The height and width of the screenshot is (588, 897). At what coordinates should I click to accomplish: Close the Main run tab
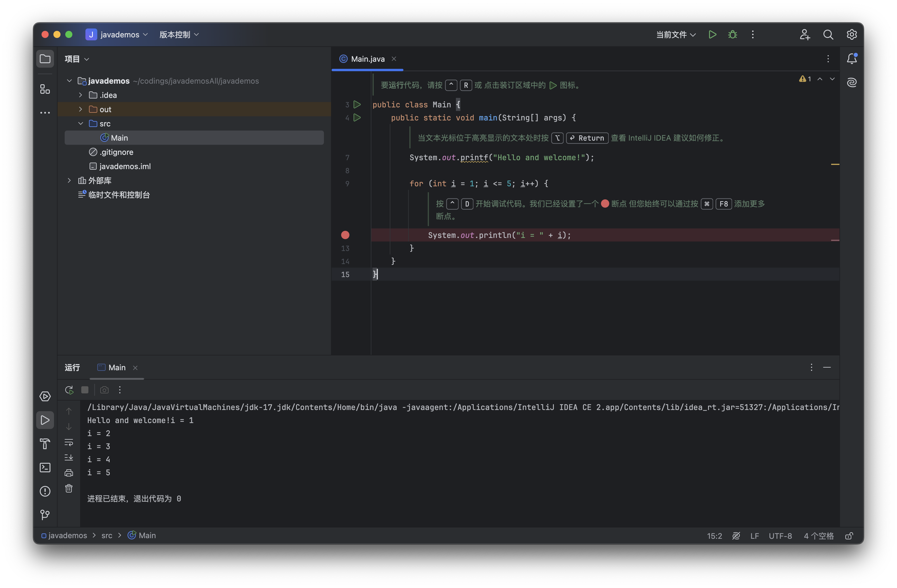pyautogui.click(x=135, y=368)
